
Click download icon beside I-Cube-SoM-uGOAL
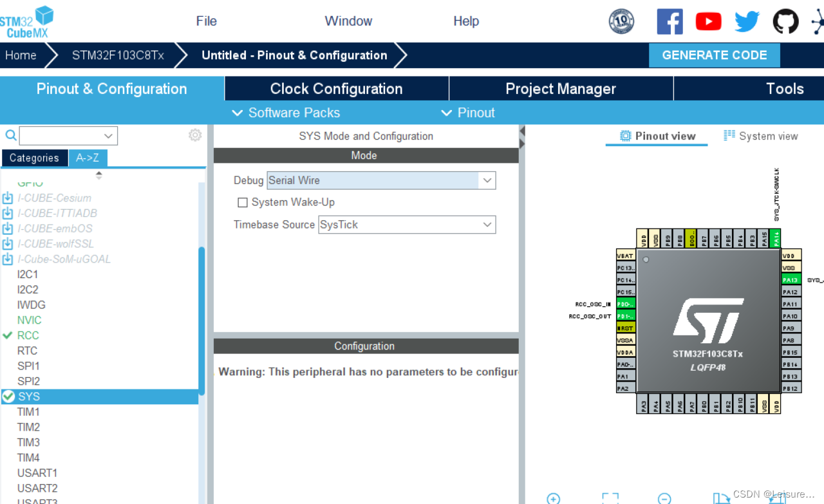8,259
